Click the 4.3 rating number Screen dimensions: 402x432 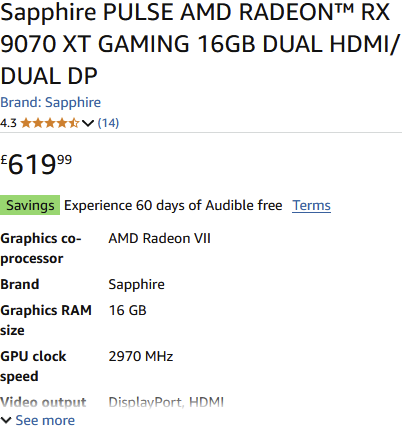[x=8, y=123]
